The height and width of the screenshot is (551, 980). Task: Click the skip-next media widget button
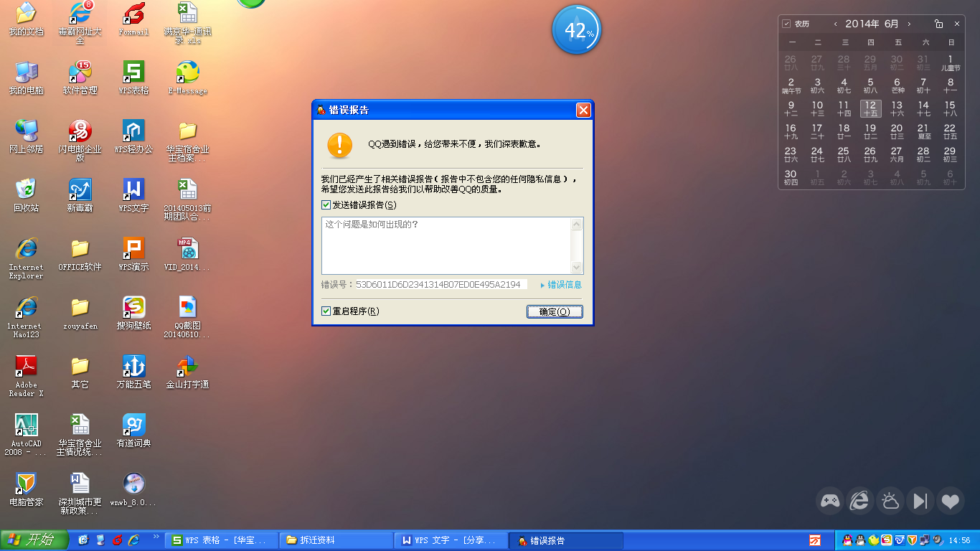pyautogui.click(x=920, y=500)
